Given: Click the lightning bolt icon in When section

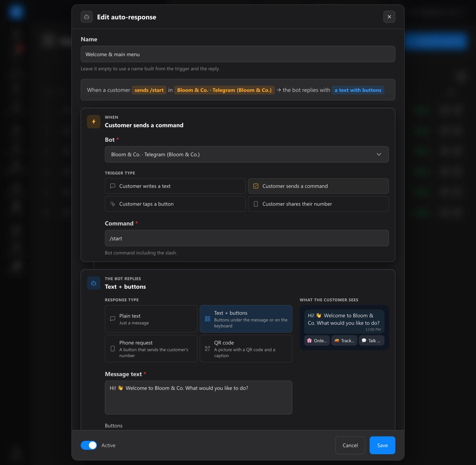Looking at the screenshot, I should point(94,122).
